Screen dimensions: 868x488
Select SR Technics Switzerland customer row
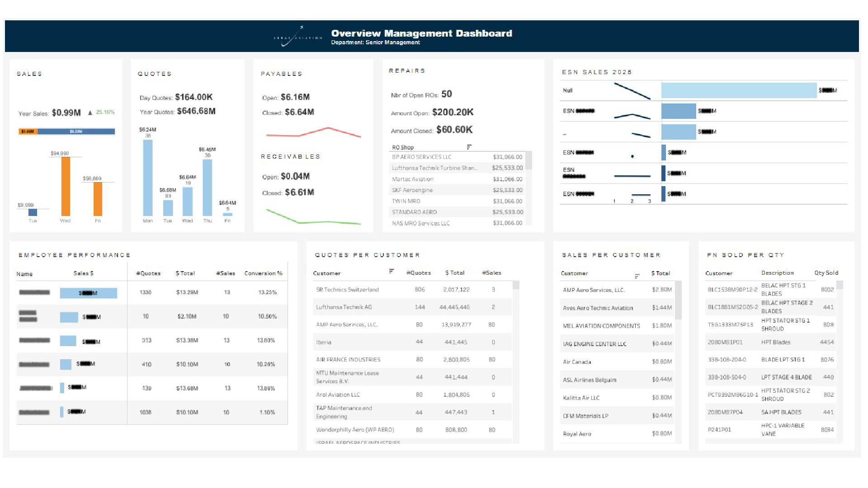pos(412,290)
